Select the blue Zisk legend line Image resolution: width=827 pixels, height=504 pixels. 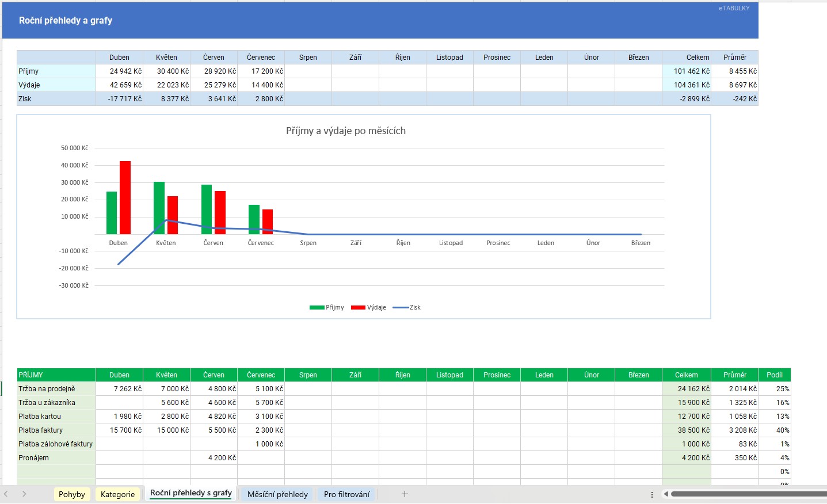coord(400,308)
